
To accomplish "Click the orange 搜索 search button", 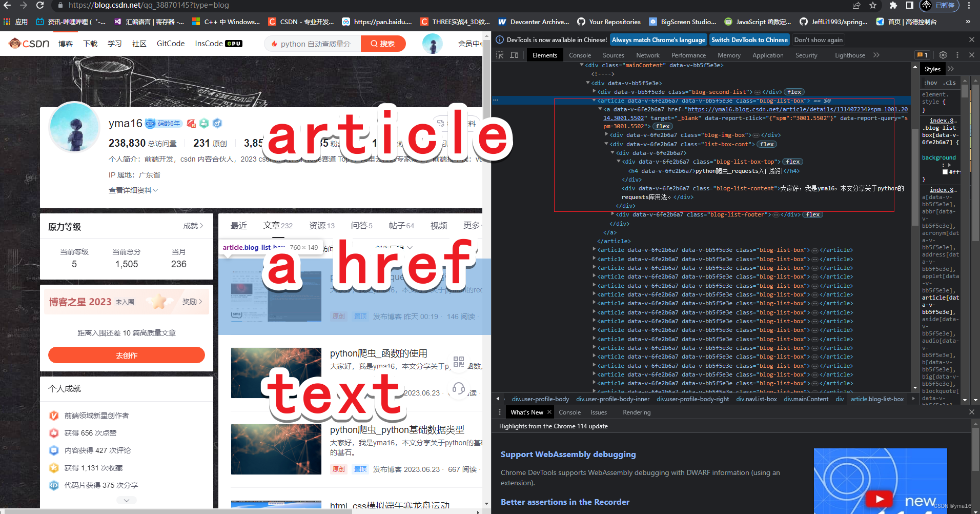I will (383, 44).
